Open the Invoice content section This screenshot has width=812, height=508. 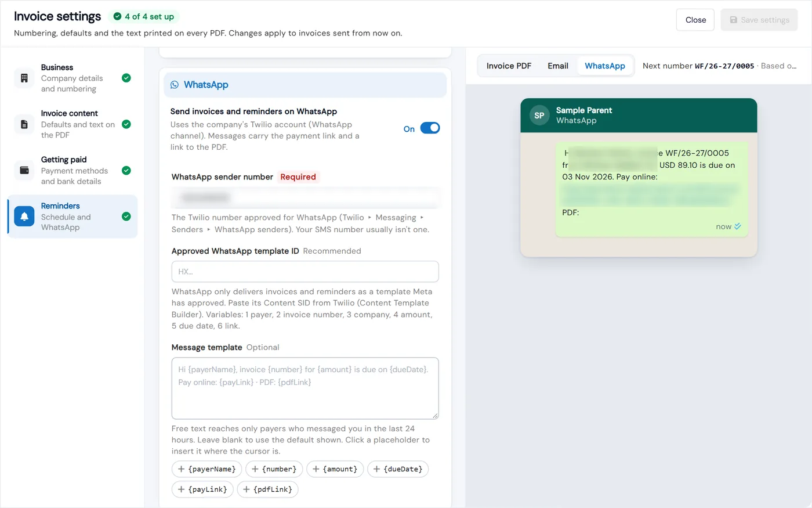click(72, 124)
